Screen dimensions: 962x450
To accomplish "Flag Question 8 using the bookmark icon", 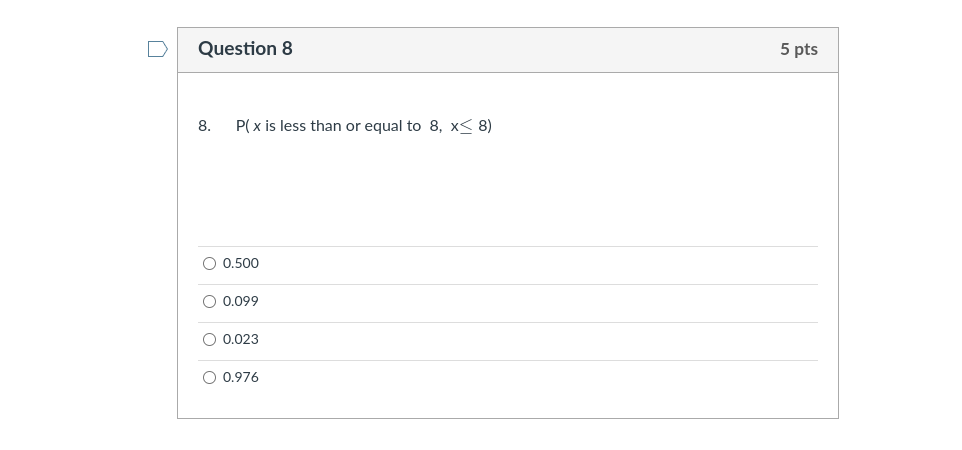I will click(x=158, y=49).
